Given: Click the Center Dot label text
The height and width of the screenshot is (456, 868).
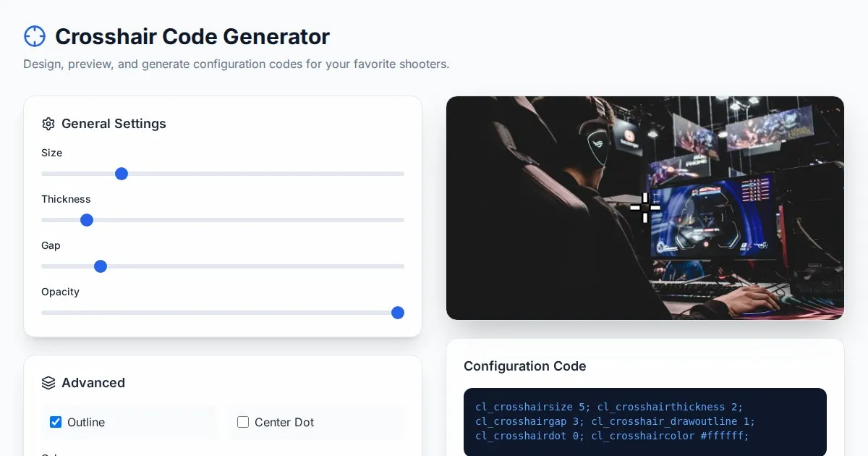Looking at the screenshot, I should point(284,423).
